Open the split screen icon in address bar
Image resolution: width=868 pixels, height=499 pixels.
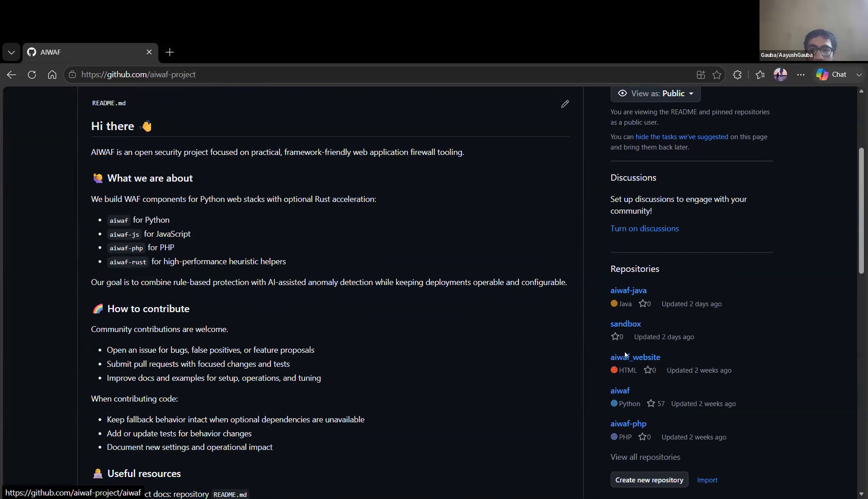click(701, 75)
